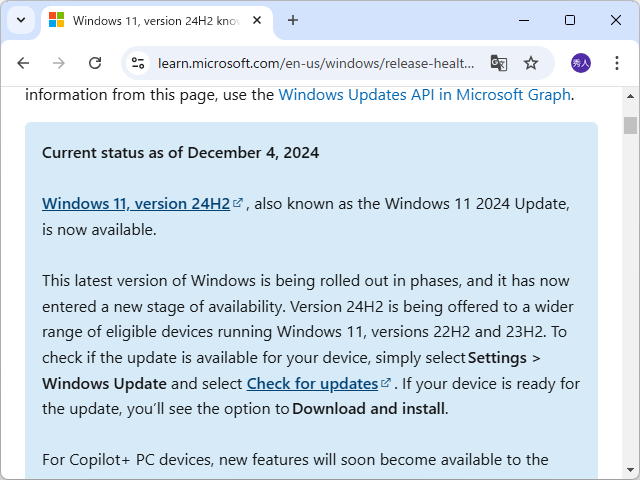Screen dimensions: 640x480
Task: Click the scrollbar up arrow
Action: point(630,97)
